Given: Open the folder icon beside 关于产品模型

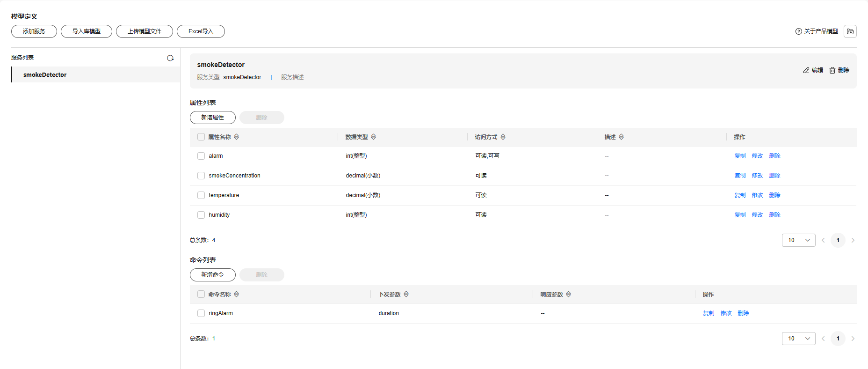Looking at the screenshot, I should [850, 31].
